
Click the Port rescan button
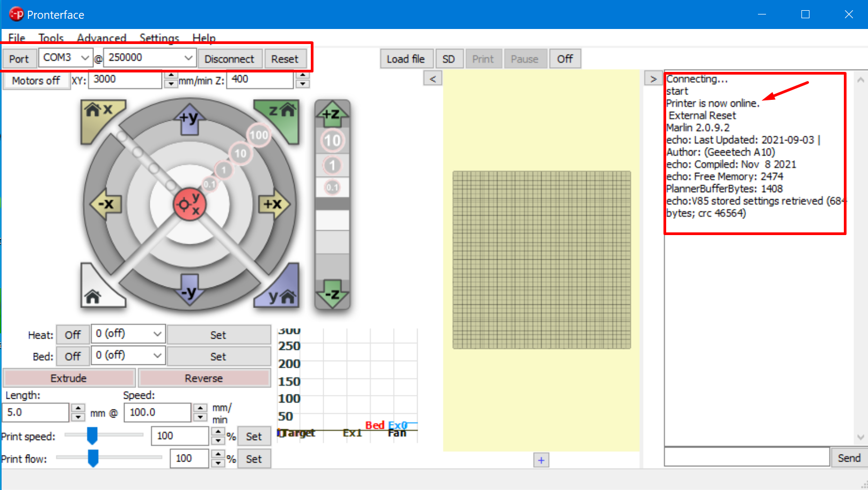pyautogui.click(x=19, y=59)
